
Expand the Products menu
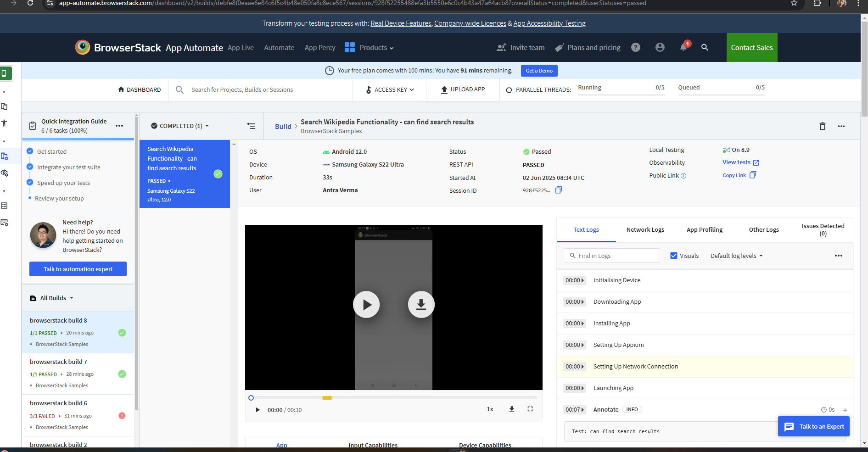pos(376,48)
